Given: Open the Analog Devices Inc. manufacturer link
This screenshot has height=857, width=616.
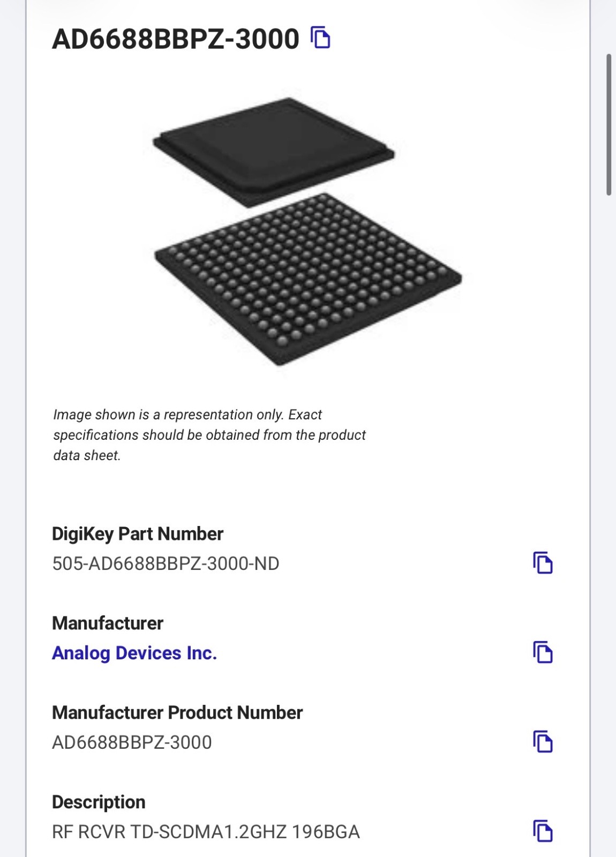Looking at the screenshot, I should point(134,653).
